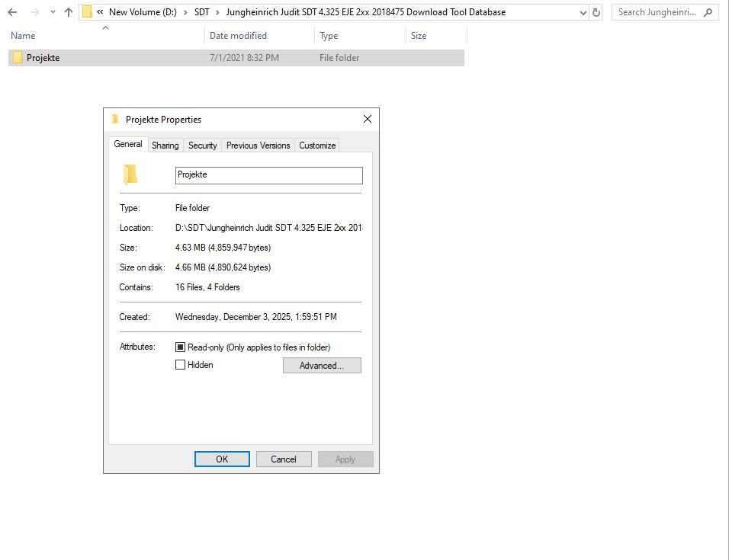Screen dimensions: 729x560
Task: Open Advanced... attributes
Action: click(x=322, y=366)
